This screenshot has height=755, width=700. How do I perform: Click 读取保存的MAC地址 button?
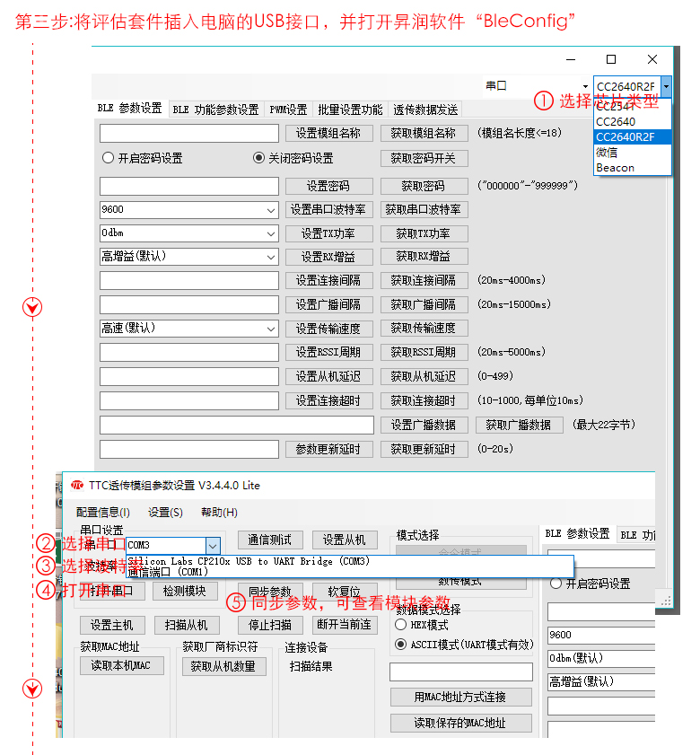[460, 724]
